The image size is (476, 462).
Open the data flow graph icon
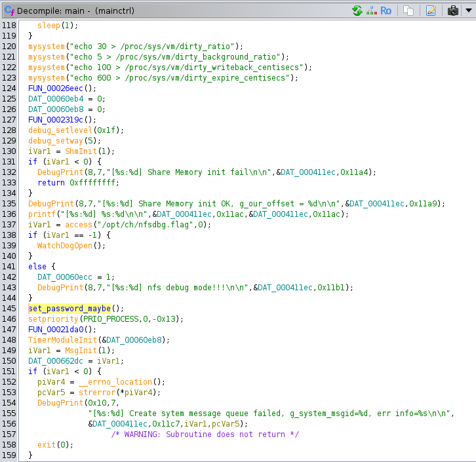(x=372, y=10)
